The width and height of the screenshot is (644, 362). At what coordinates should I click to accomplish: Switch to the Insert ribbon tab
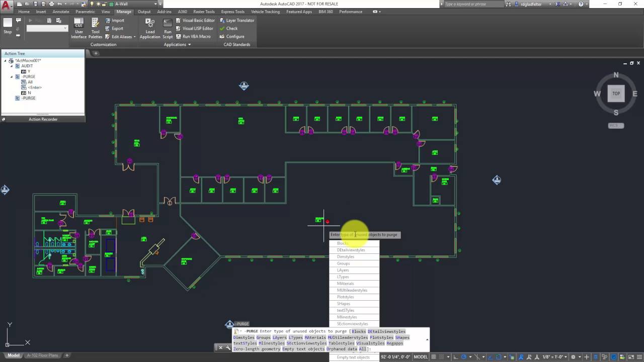(41, 12)
